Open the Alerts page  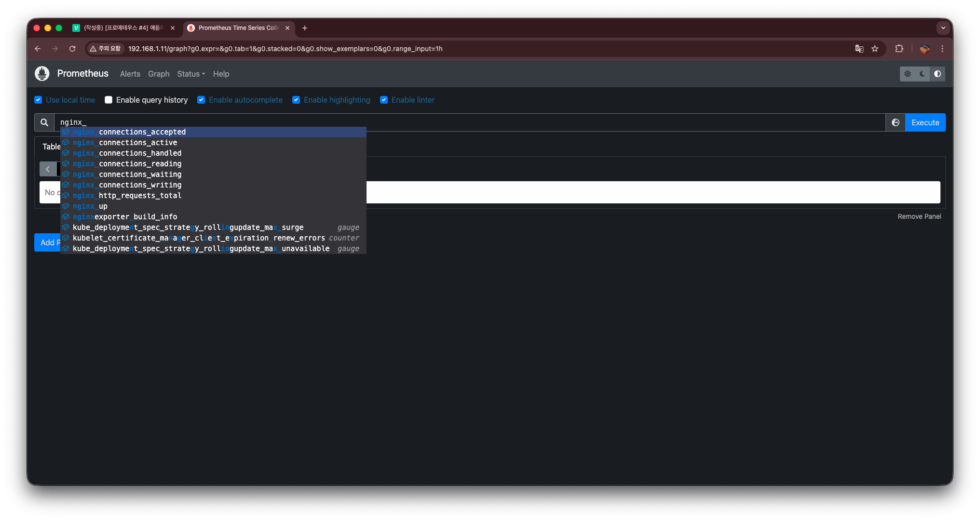pos(130,74)
